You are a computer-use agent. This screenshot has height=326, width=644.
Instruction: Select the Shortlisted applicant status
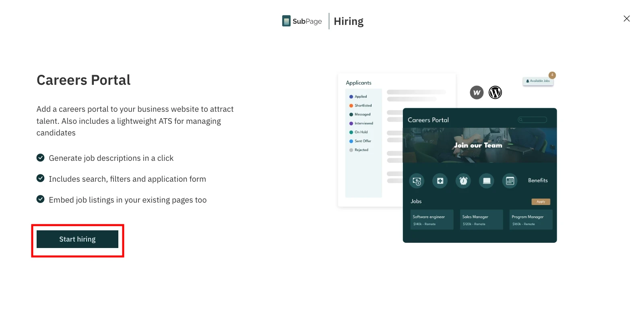[x=361, y=105]
